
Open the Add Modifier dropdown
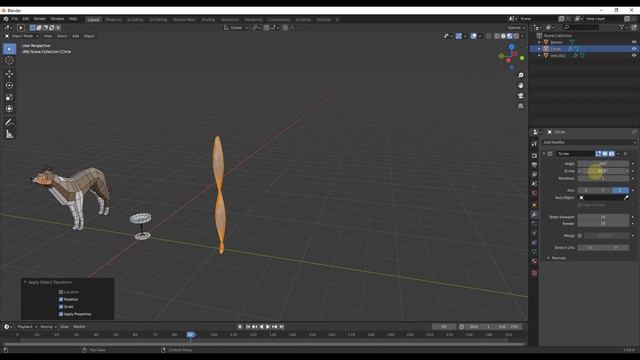coord(589,142)
